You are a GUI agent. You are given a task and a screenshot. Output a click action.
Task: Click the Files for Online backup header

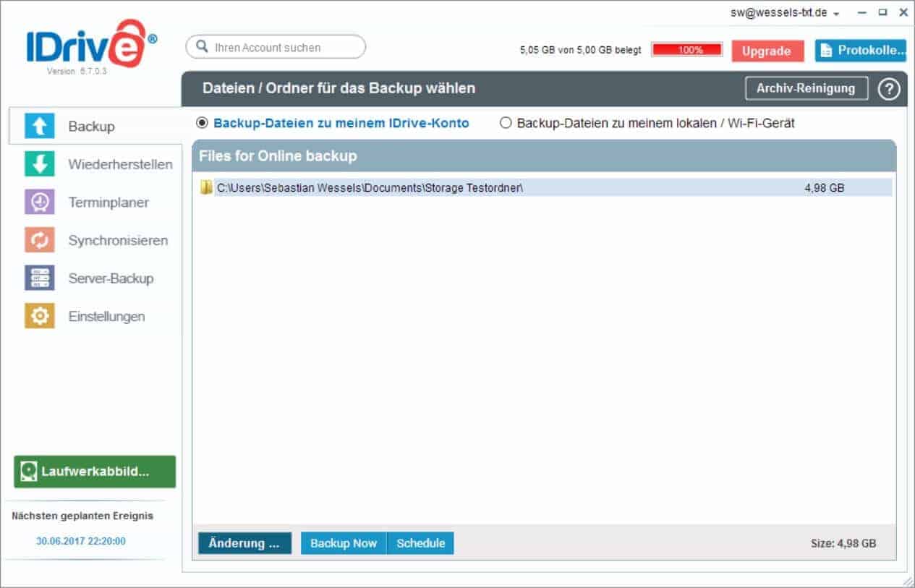[278, 156]
